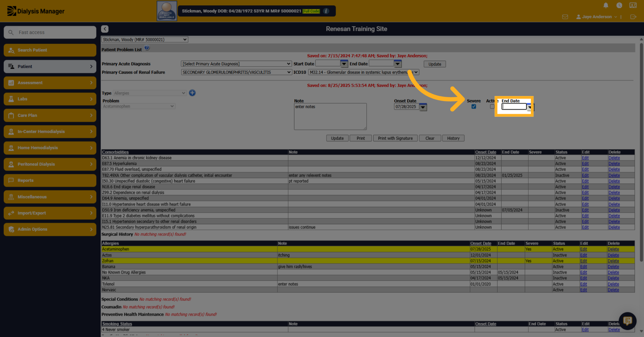Collapse the sidebar with the back arrow
644x337 pixels.
[105, 29]
